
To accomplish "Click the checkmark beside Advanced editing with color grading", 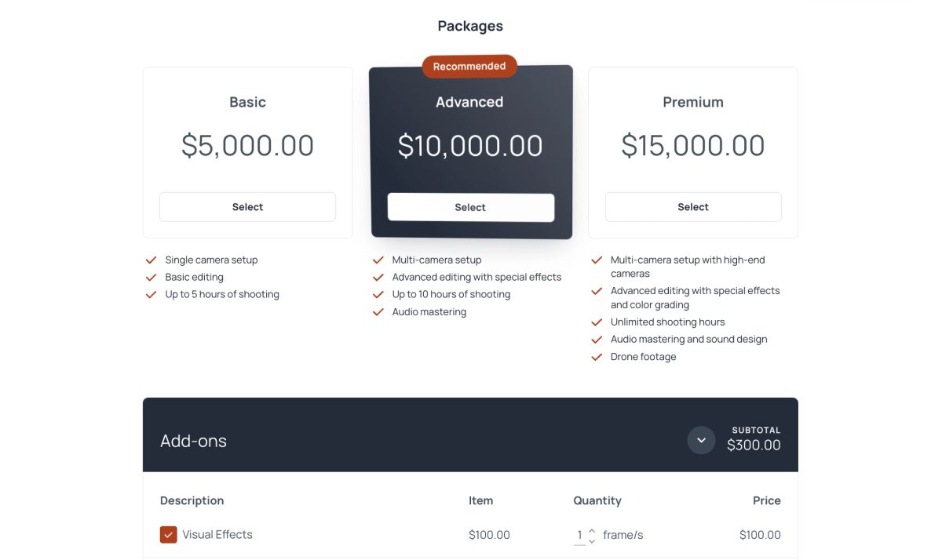I will pos(597,291).
